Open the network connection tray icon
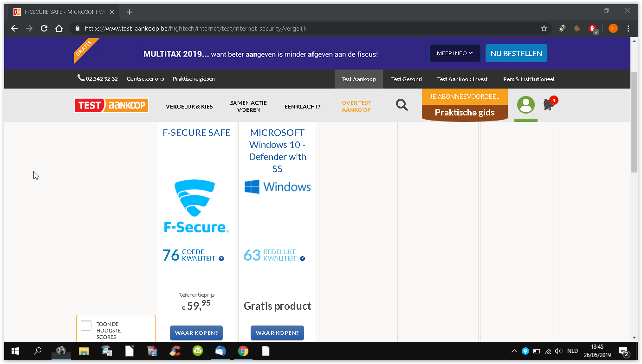 (548, 351)
